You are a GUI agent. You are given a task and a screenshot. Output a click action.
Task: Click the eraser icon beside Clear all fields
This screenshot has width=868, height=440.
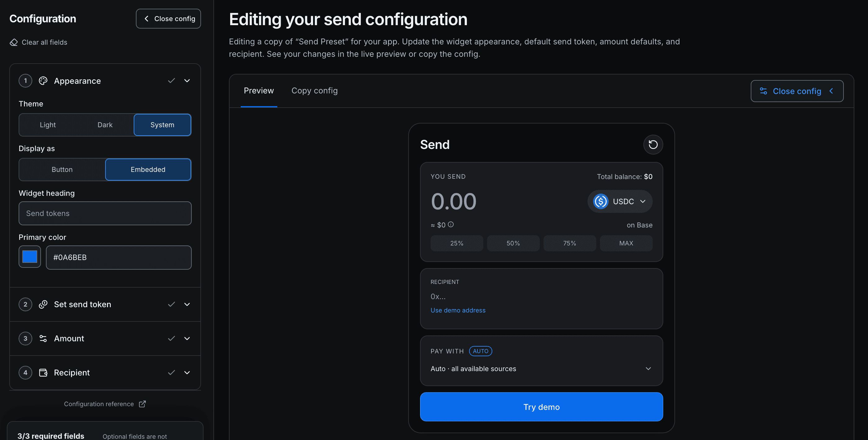14,42
